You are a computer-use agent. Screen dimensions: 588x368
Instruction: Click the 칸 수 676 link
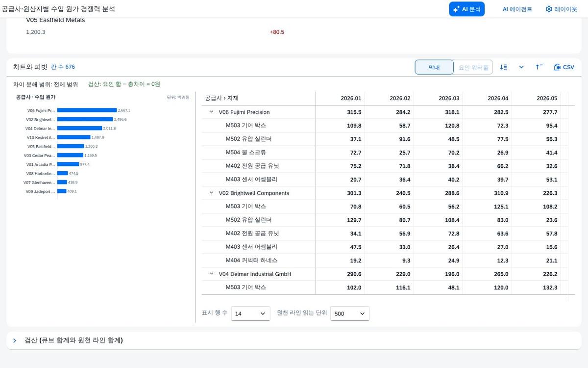[63, 67]
